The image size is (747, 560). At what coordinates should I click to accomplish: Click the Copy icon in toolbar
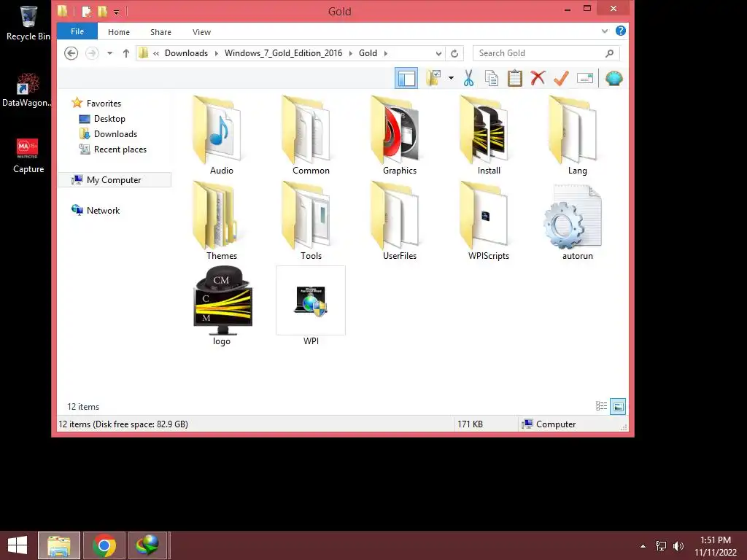click(491, 78)
